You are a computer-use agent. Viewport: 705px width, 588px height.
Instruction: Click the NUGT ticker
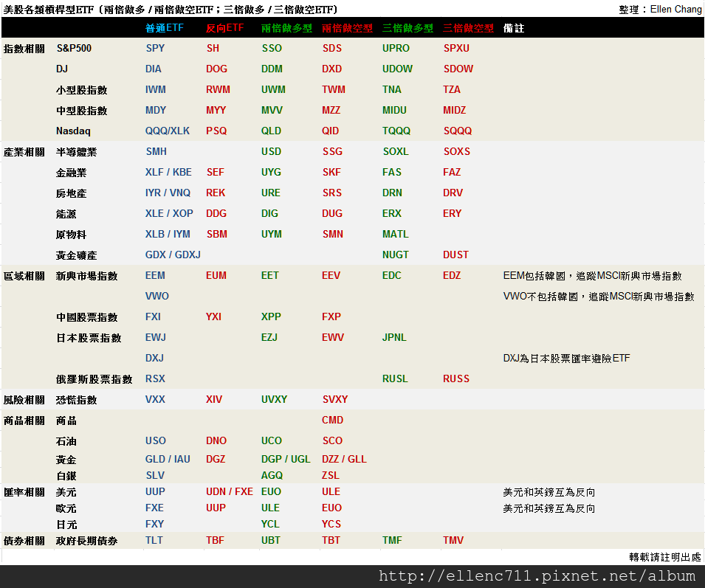(395, 255)
